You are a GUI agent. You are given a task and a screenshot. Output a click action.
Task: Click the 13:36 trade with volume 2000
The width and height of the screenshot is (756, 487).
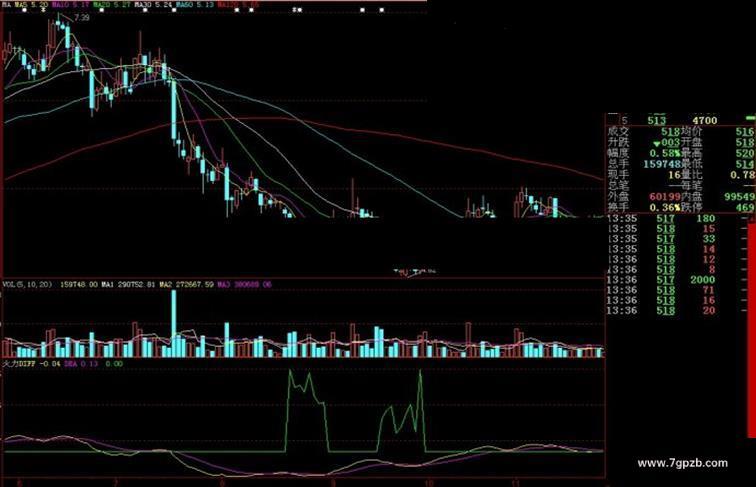[662, 280]
